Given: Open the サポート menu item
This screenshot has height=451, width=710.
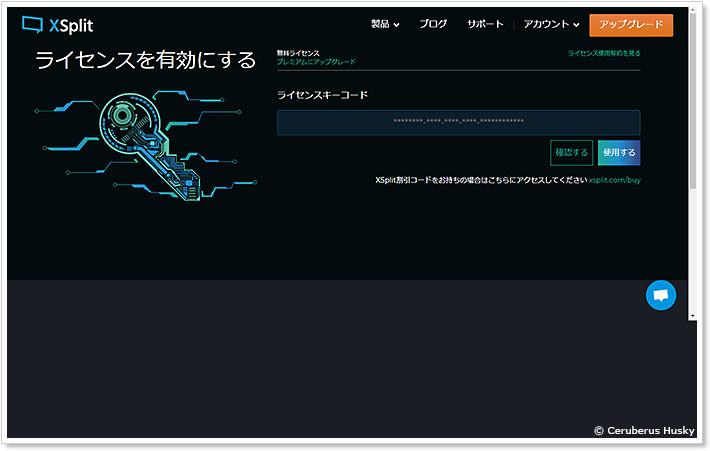Looking at the screenshot, I should (x=485, y=24).
